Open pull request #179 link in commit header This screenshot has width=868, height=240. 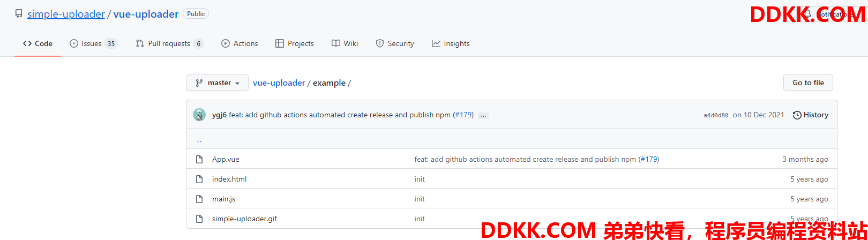click(x=463, y=115)
